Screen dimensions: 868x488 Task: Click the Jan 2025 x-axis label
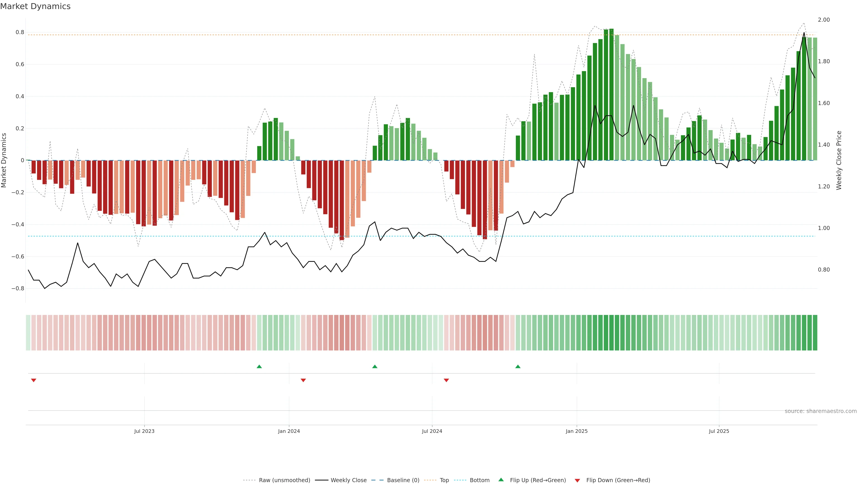(577, 431)
